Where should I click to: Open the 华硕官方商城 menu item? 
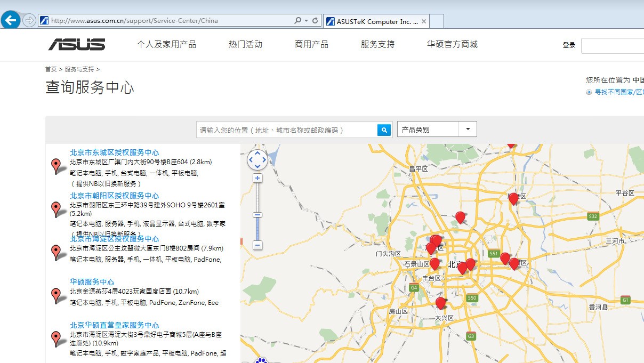452,44
